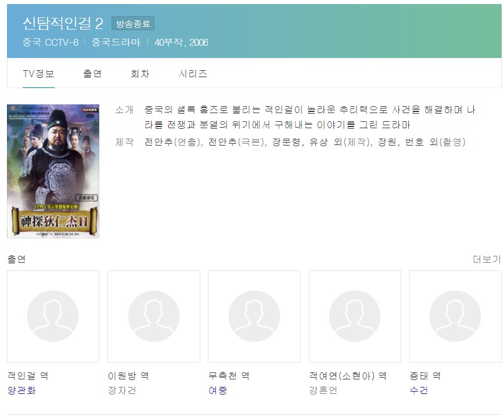Click the 신탐적인걸 2 title
This screenshot has height=420, width=504.
[63, 23]
